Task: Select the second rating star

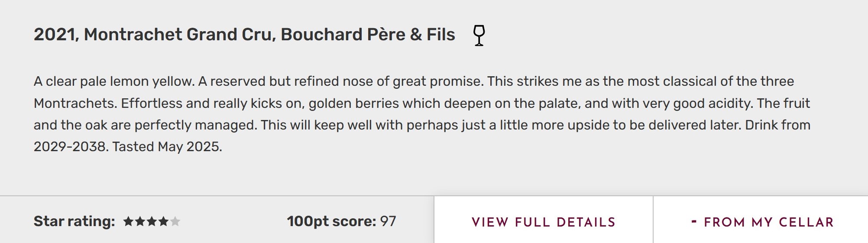Action: 140,222
